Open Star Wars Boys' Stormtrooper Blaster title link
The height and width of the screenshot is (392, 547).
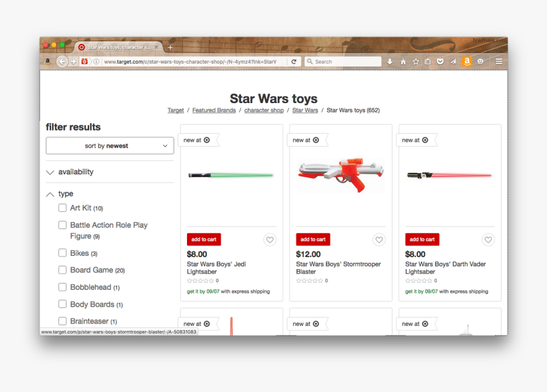point(338,268)
